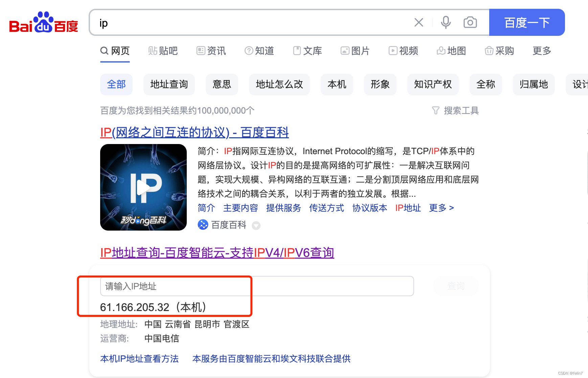Open the 本机IP地址查看方法 link
588x378 pixels.
pos(139,359)
